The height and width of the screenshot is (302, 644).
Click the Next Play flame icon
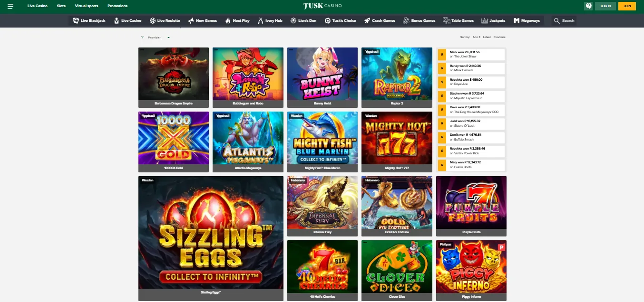tap(228, 21)
